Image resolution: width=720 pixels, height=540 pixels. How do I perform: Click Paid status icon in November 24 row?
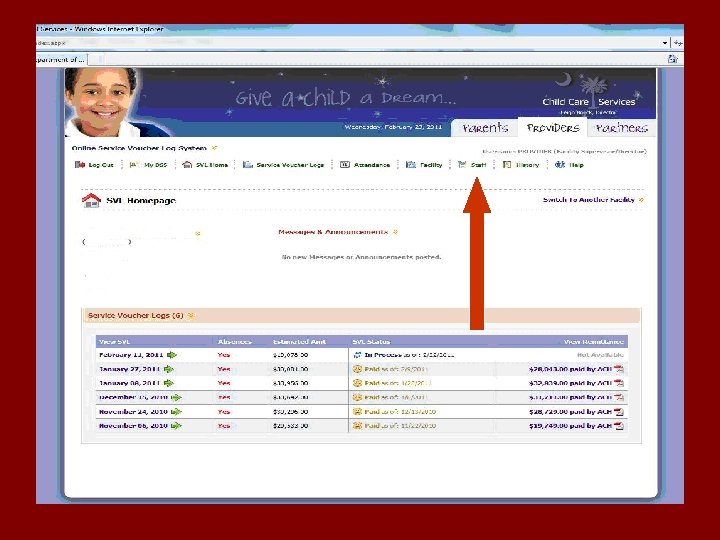click(x=357, y=412)
